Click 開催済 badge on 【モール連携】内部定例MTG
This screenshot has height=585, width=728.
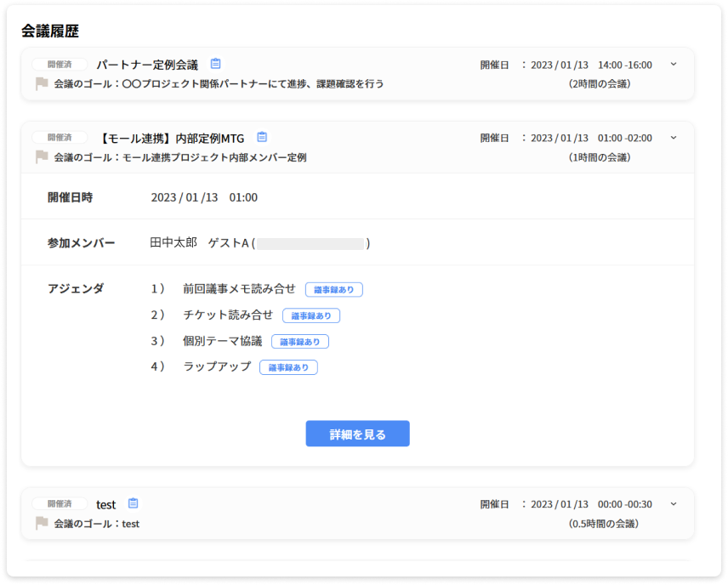tap(60, 138)
